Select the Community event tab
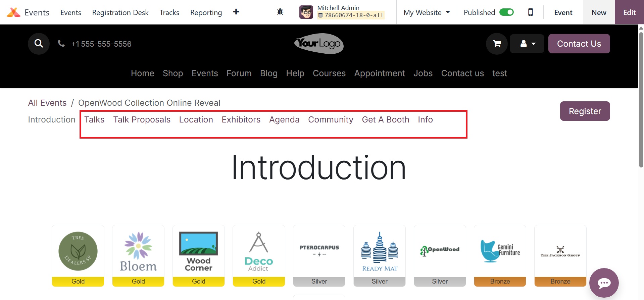The height and width of the screenshot is (300, 644). click(x=331, y=119)
